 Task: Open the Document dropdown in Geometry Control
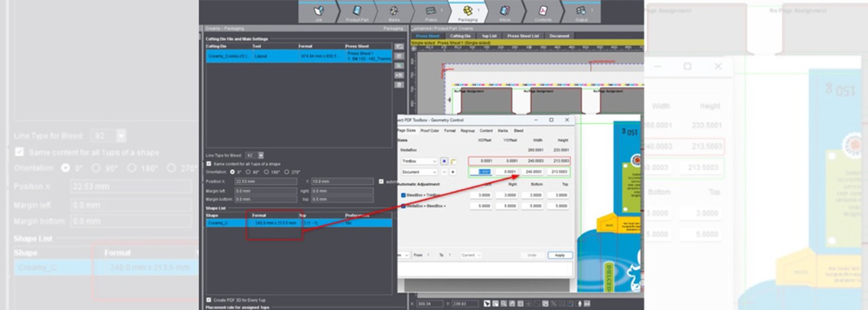click(x=418, y=172)
